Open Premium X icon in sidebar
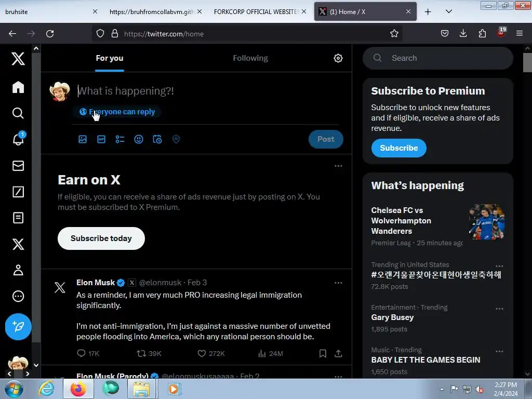 pos(18,244)
